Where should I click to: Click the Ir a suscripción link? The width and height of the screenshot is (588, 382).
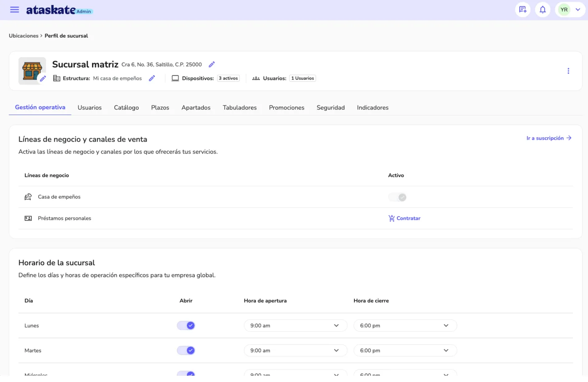[x=549, y=138]
